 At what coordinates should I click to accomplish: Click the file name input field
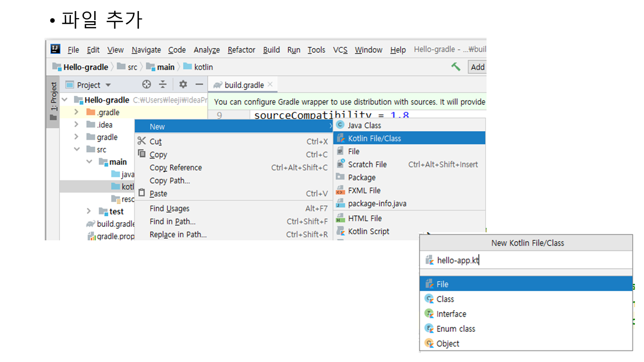tap(528, 260)
